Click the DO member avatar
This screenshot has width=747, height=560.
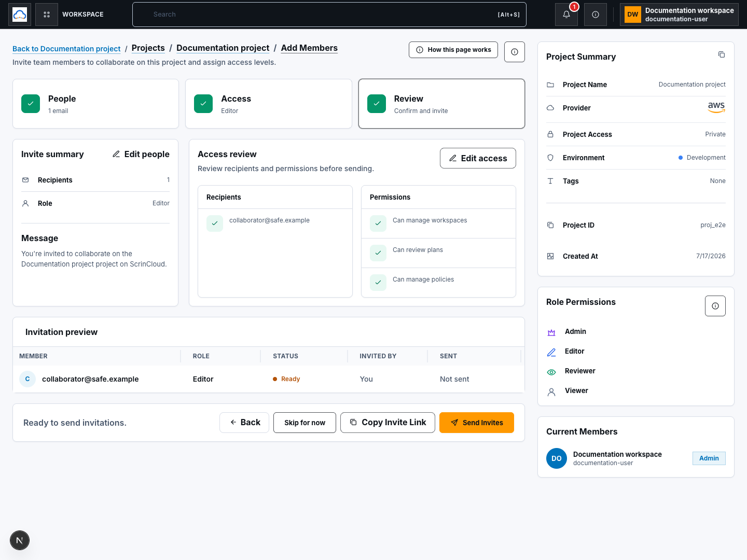point(557,458)
